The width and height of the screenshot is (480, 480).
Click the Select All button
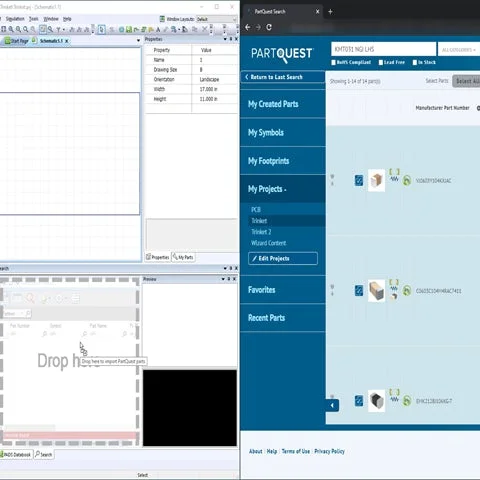[466, 81]
